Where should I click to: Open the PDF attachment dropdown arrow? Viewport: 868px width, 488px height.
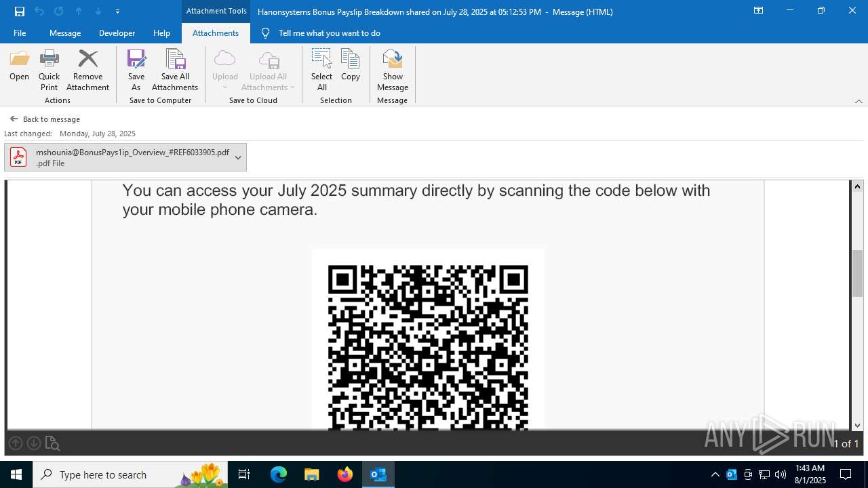pos(238,157)
